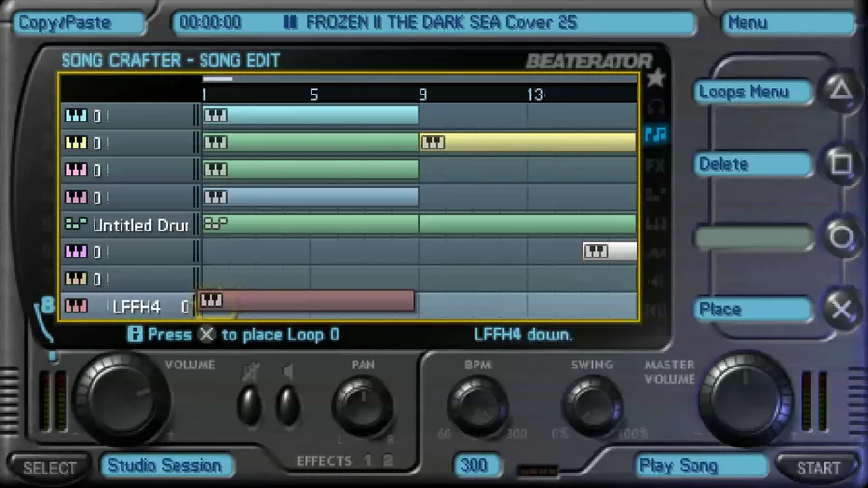Click the orange synth icon on track seven
This screenshot has height=488, width=868.
[76, 279]
